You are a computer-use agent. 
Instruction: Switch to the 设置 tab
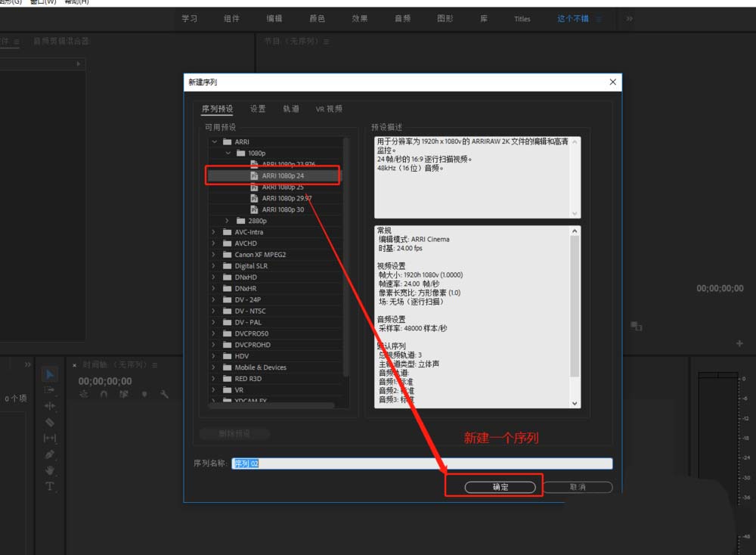[x=258, y=109]
